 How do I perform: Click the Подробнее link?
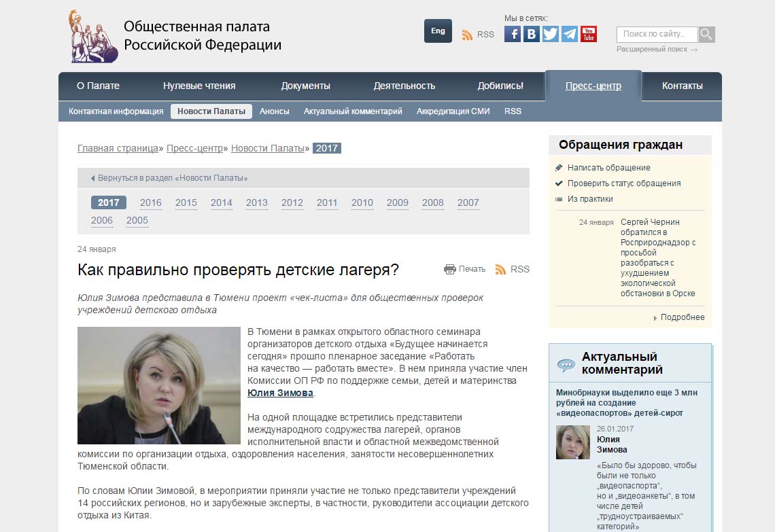coord(683,317)
